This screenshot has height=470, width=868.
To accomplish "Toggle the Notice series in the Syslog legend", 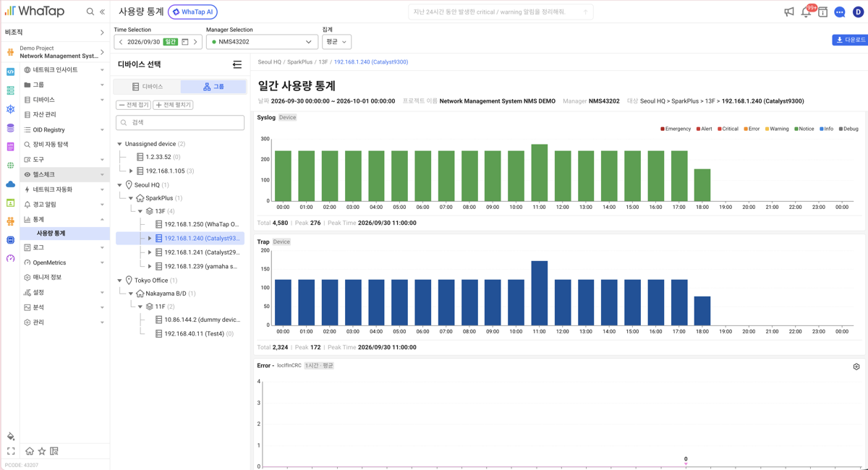I will pyautogui.click(x=804, y=129).
